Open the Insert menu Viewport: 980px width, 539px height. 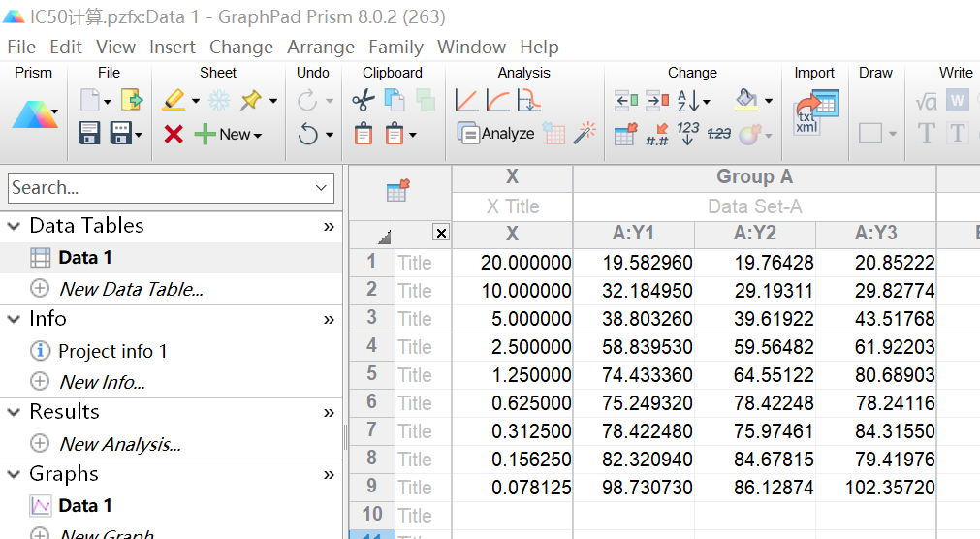pyautogui.click(x=172, y=47)
